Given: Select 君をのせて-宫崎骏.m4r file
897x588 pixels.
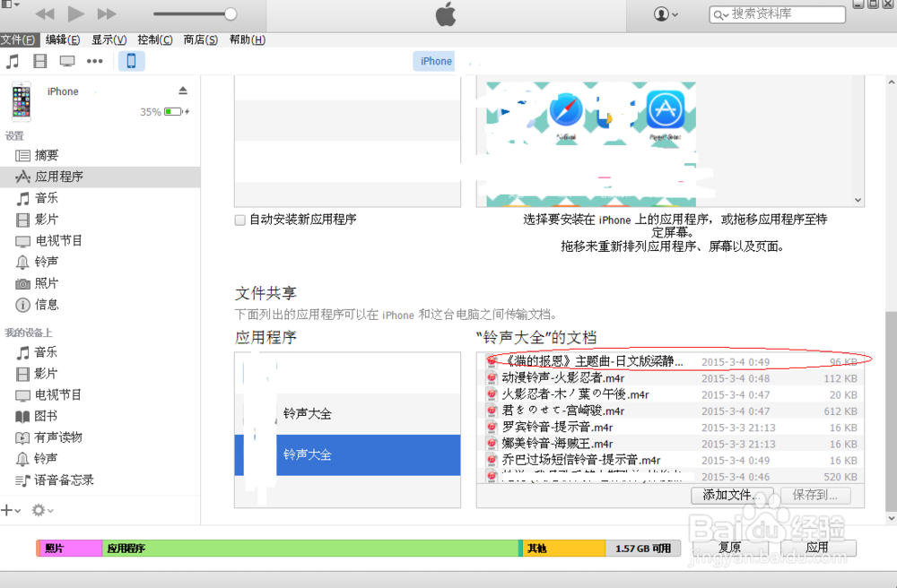Looking at the screenshot, I should tap(670, 411).
